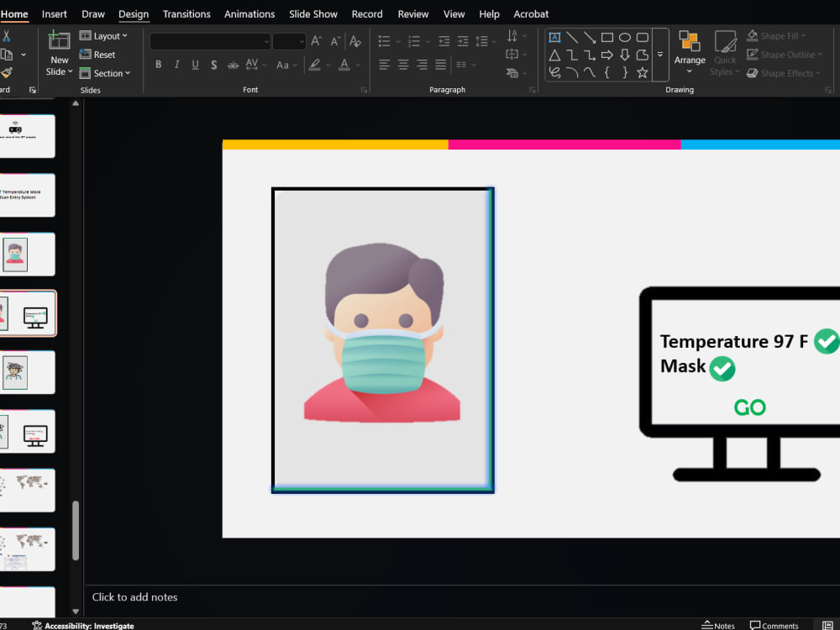The width and height of the screenshot is (840, 630).
Task: Open the Acrobat tab
Action: pyautogui.click(x=531, y=14)
